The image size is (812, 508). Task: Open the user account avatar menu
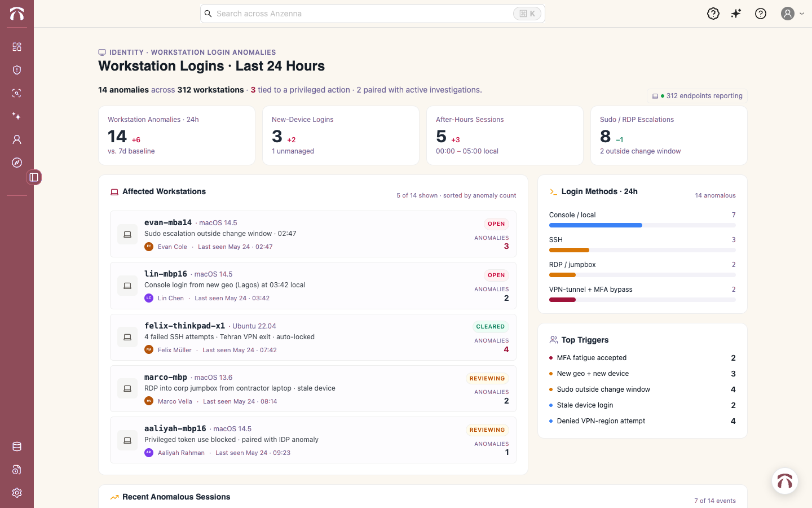788,14
